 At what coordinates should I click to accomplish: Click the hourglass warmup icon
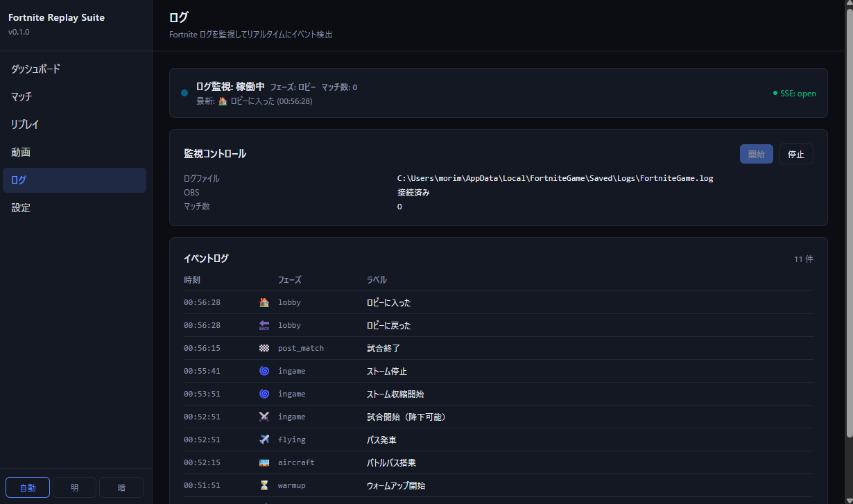pos(264,485)
